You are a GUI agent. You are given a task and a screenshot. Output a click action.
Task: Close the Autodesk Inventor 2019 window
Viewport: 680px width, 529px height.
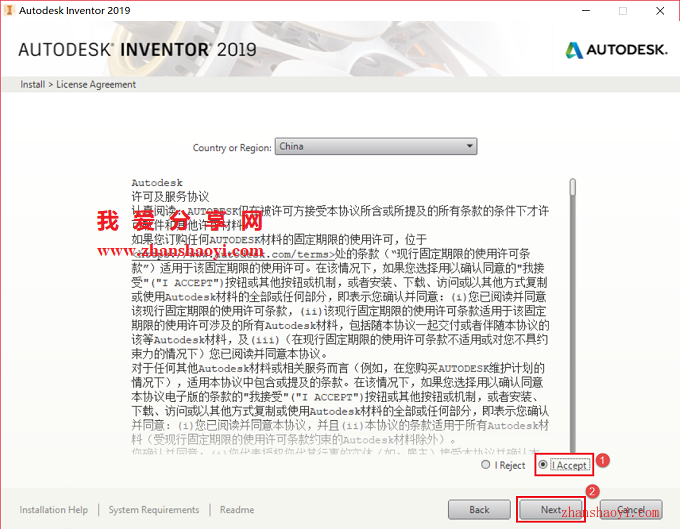point(660,11)
